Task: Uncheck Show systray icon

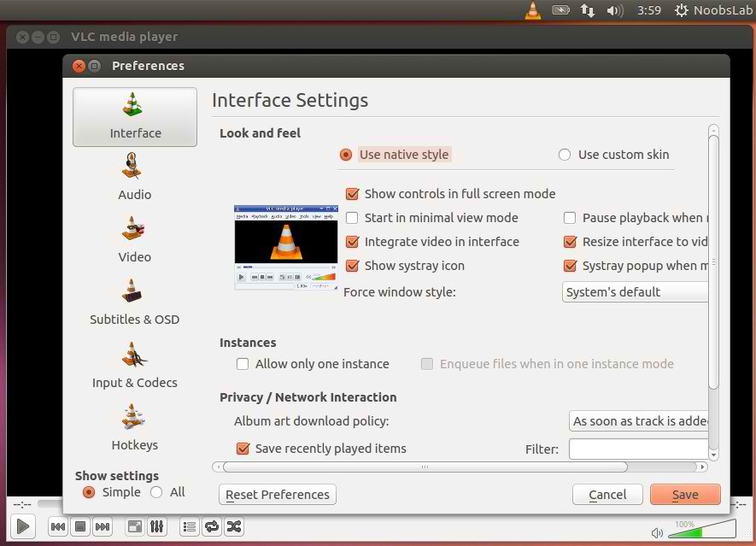Action: pos(352,266)
